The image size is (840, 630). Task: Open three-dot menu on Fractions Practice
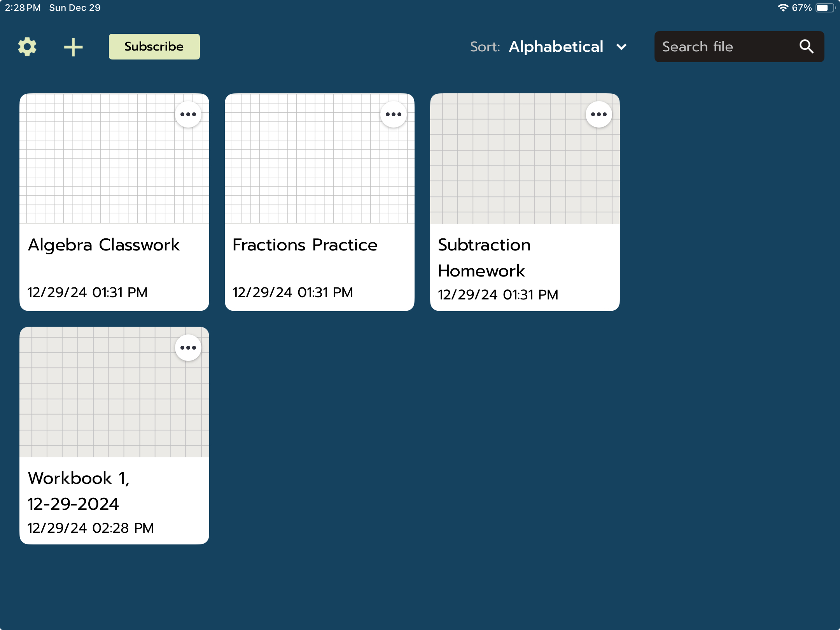[394, 114]
